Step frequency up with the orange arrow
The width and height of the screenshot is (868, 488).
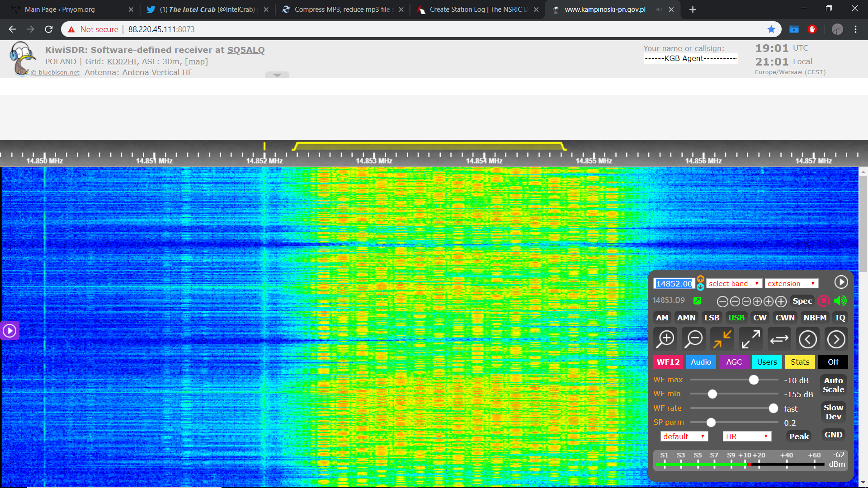[x=700, y=279]
